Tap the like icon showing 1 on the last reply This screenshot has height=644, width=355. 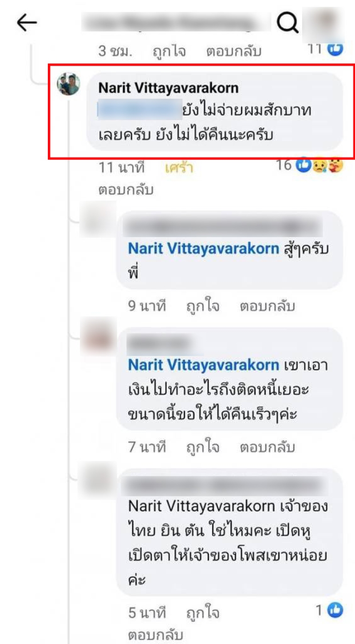point(335,611)
